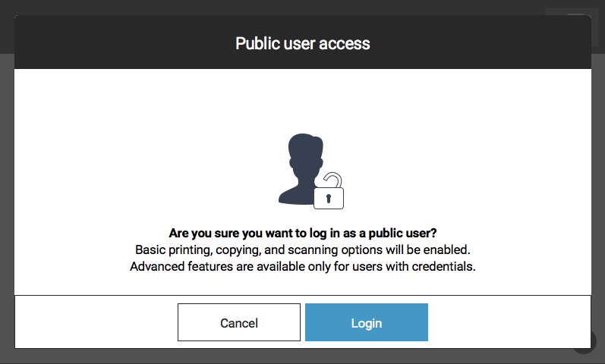Viewport: 605px width, 364px height.
Task: Click the "Basic printing, copying, and scanning" line
Action: click(x=302, y=249)
